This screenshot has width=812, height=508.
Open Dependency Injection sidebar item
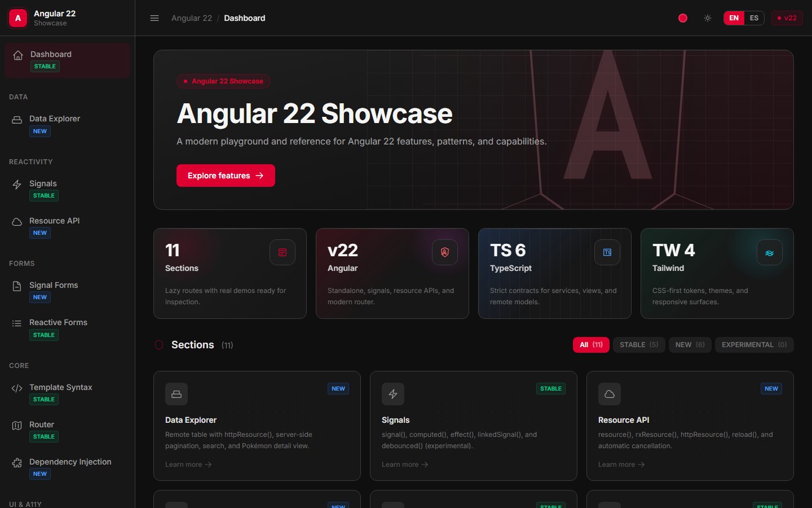click(67, 467)
